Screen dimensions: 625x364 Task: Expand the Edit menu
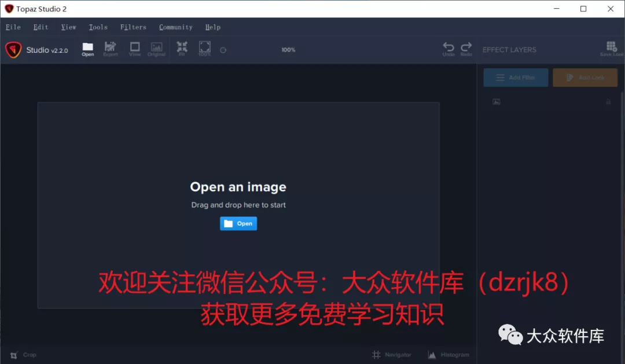40,27
